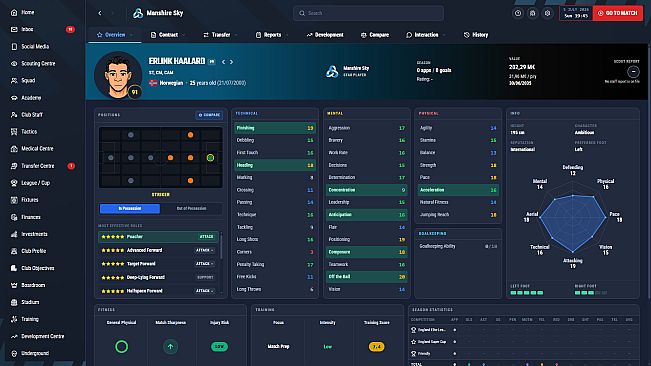Open the Inbox from sidebar
The image size is (651, 366).
point(27,29)
